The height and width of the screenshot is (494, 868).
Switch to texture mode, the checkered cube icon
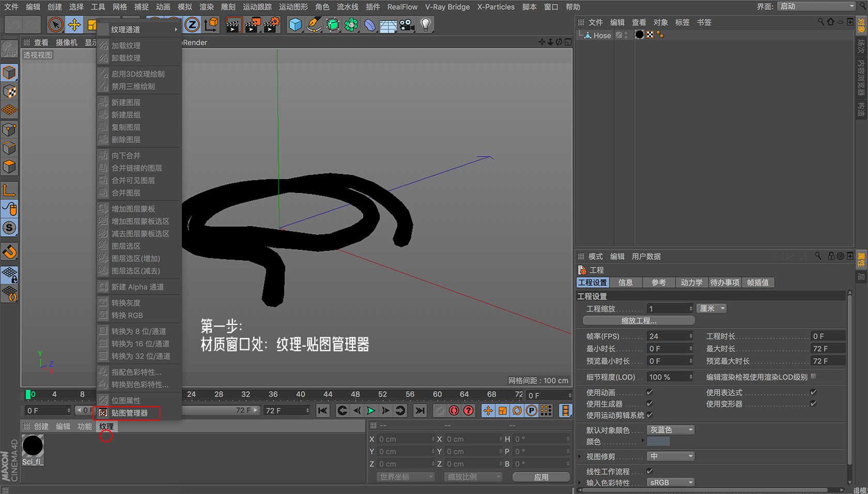9,91
